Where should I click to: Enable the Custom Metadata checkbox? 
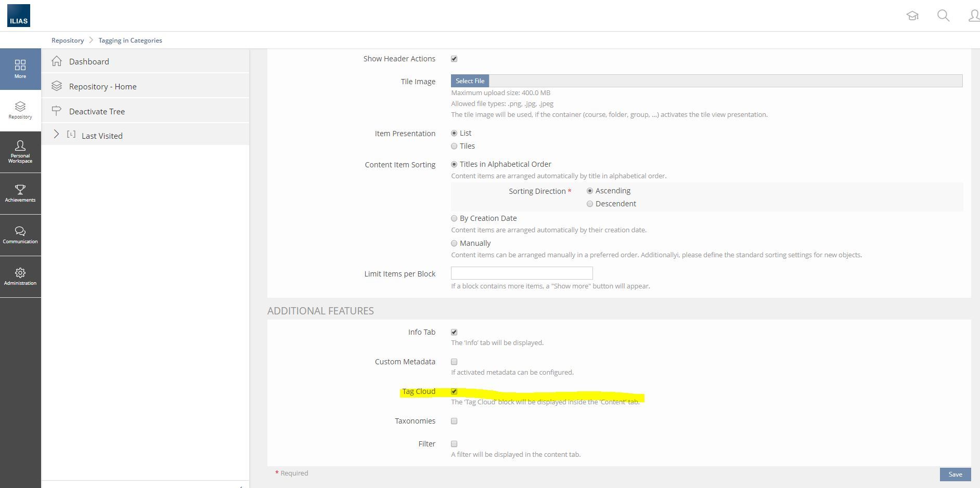click(x=454, y=362)
